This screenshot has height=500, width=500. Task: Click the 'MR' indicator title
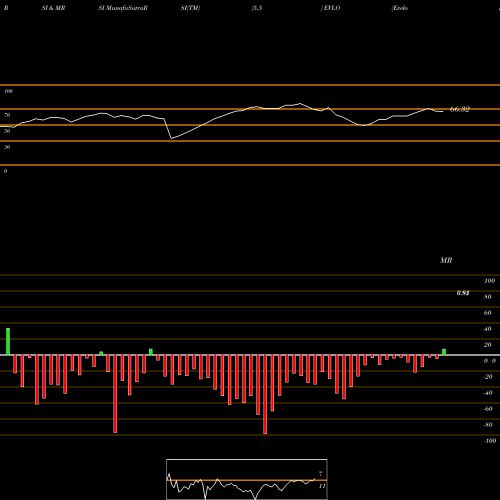click(446, 260)
